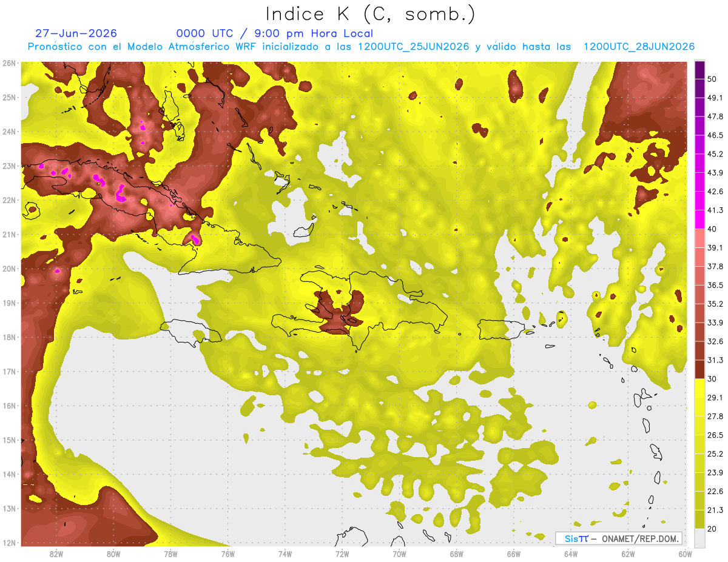Click the magenta colorbar swatch between 40 and 41.3
The width and height of the screenshot is (728, 562).
(x=699, y=219)
